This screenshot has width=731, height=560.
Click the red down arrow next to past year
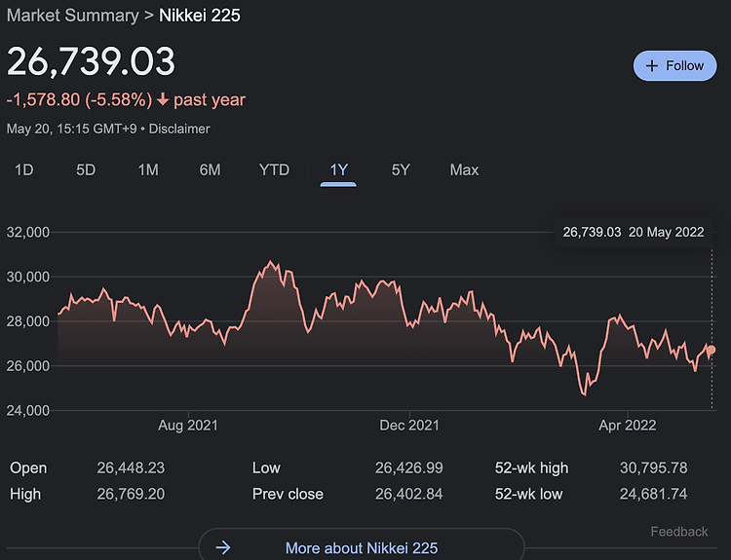(x=163, y=99)
